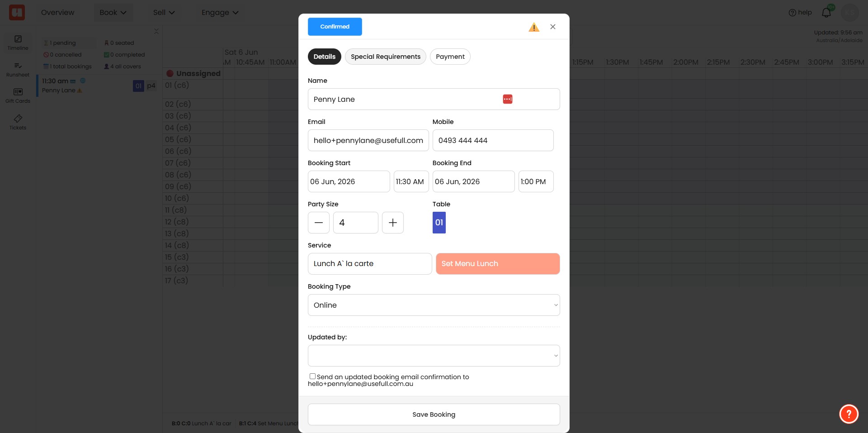Click the cancelled bookings icon
The image size is (868, 433).
[x=46, y=55]
